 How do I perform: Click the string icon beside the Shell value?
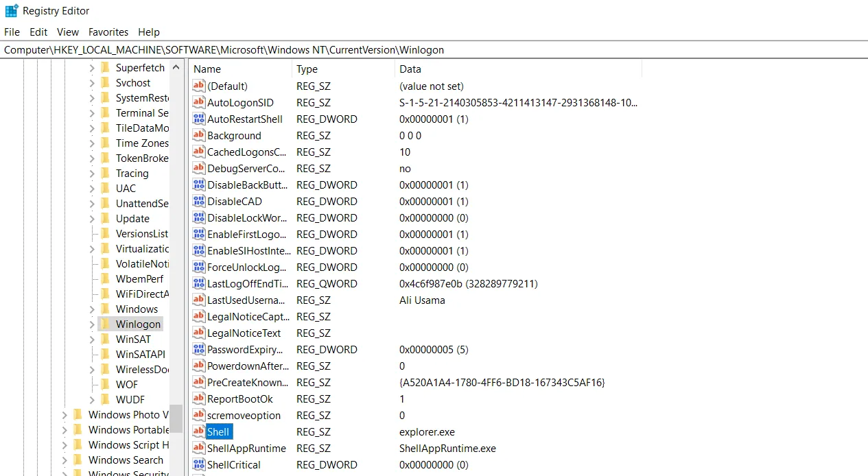198,431
